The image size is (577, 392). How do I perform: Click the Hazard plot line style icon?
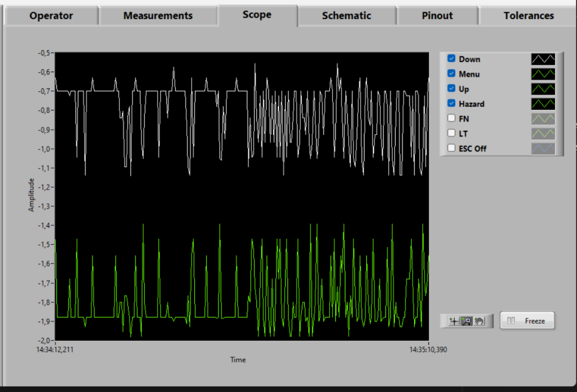click(x=543, y=104)
